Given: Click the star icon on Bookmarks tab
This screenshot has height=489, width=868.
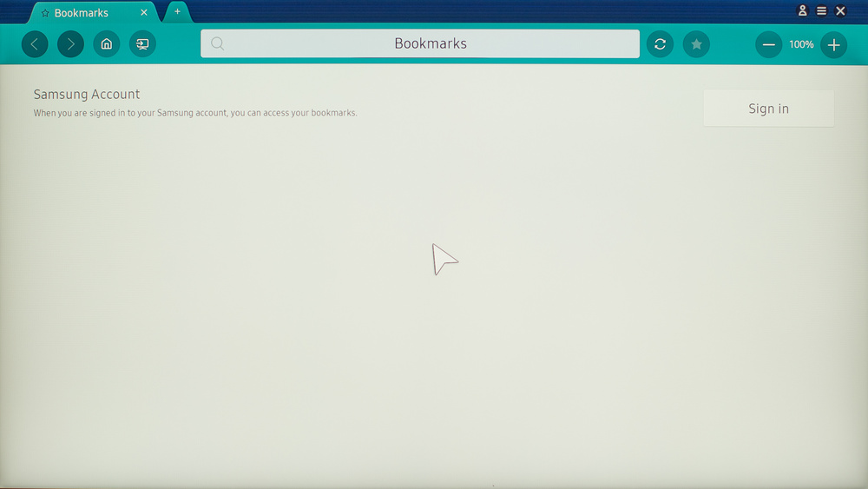Looking at the screenshot, I should pos(45,13).
